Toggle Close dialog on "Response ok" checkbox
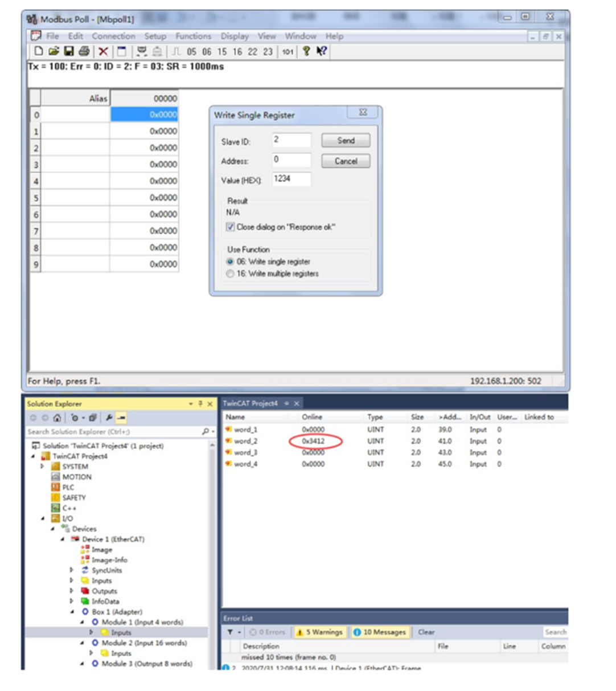The image size is (616, 691). [231, 227]
